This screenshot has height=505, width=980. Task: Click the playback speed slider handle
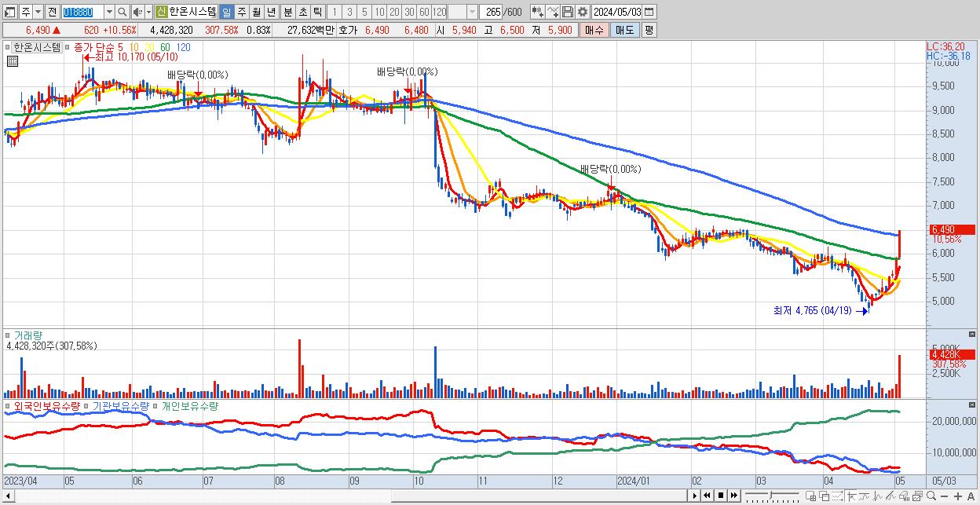[x=770, y=496]
